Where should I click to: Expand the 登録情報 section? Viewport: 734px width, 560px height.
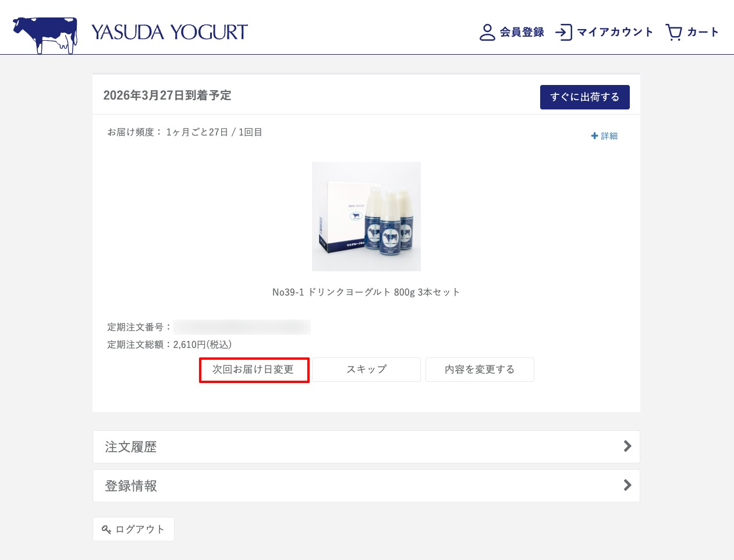point(366,485)
